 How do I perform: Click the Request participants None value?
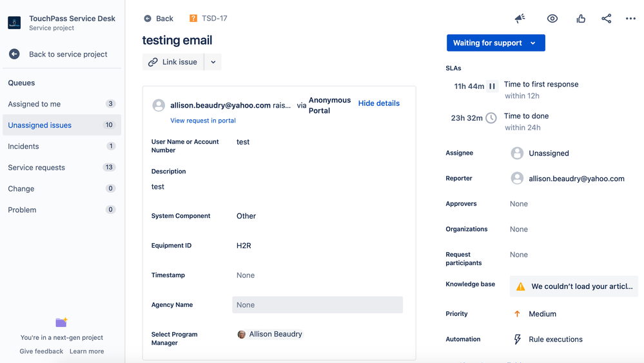519,255
